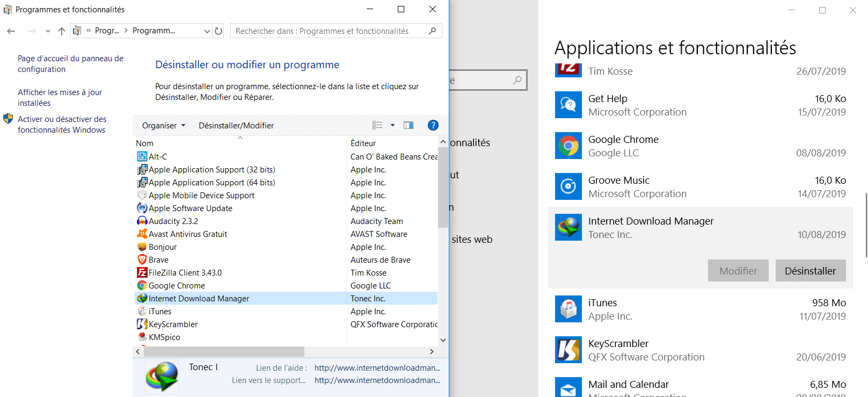Select the Apple Software Update icon
Screen dimensions: 868x397
point(142,208)
